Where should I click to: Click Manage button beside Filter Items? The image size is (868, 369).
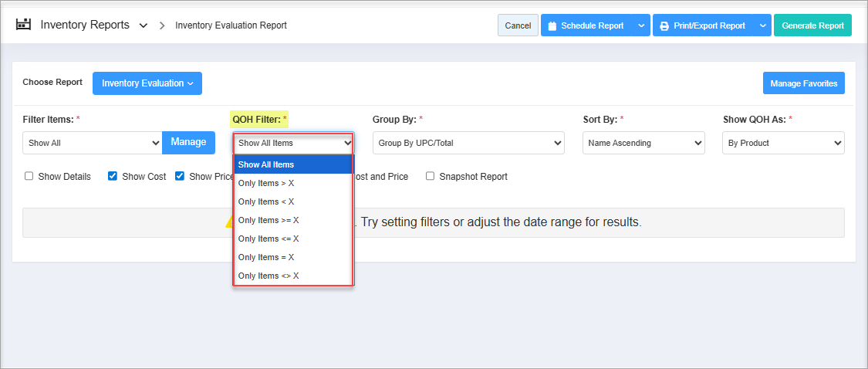(x=188, y=142)
